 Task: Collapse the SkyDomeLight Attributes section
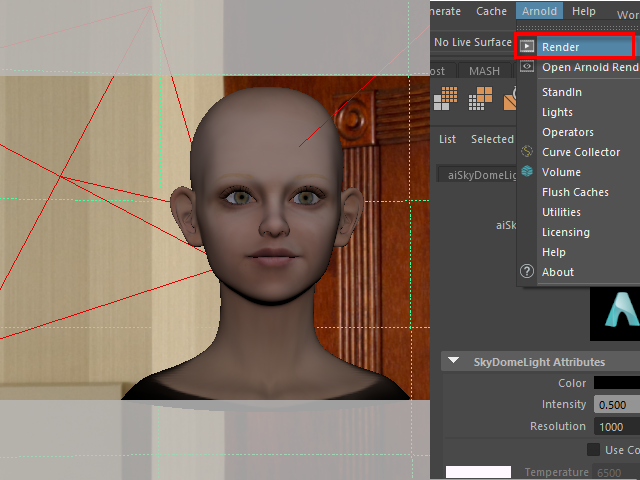[454, 362]
